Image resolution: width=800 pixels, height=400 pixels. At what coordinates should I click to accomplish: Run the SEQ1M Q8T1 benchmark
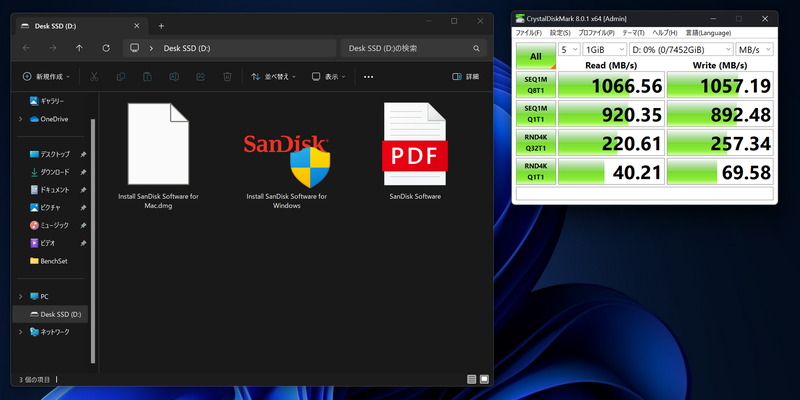pos(536,85)
